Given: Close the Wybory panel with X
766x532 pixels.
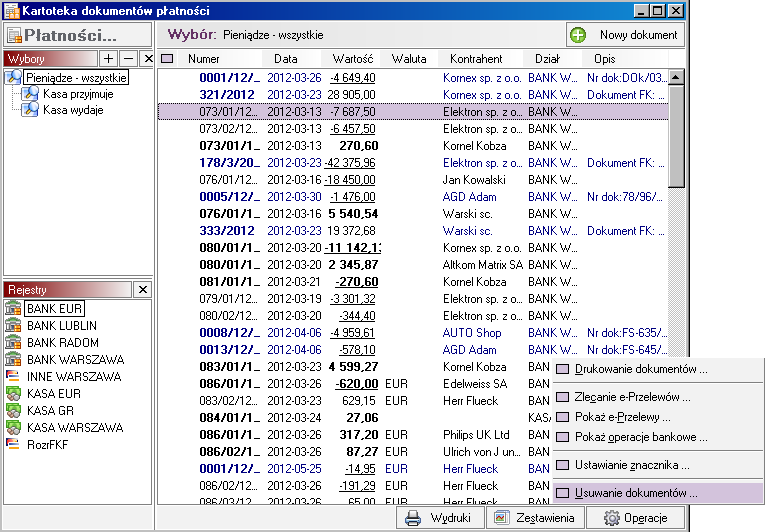Looking at the screenshot, I should 148,59.
